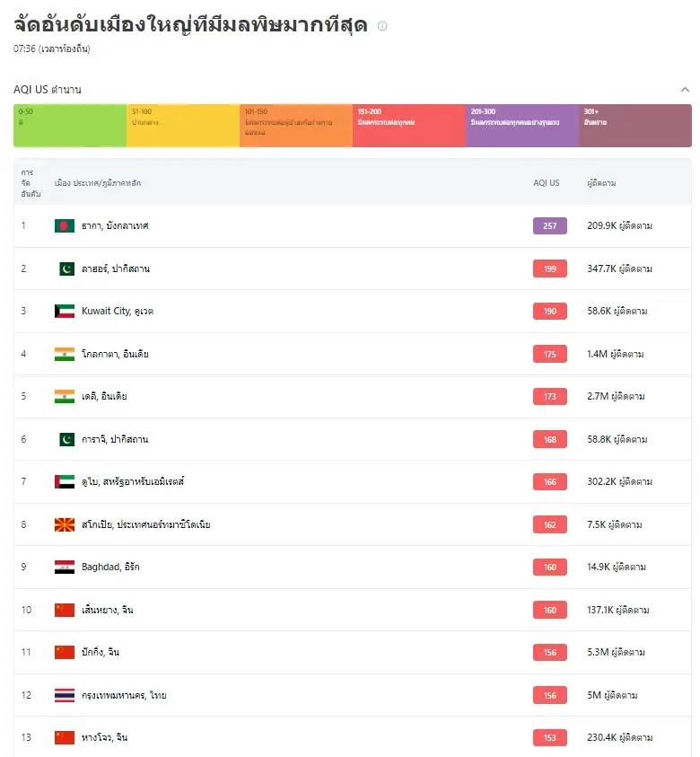Click the Pakistan flag next to Lahore

(x=66, y=268)
